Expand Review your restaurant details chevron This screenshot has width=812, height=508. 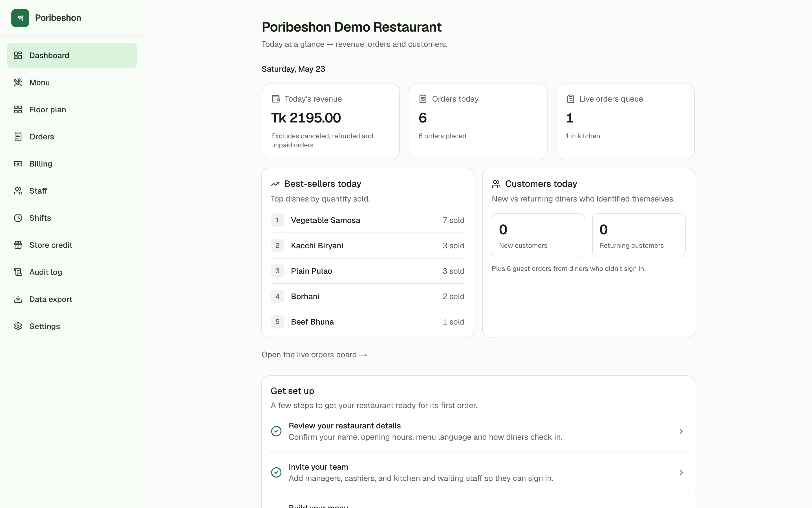coord(681,431)
